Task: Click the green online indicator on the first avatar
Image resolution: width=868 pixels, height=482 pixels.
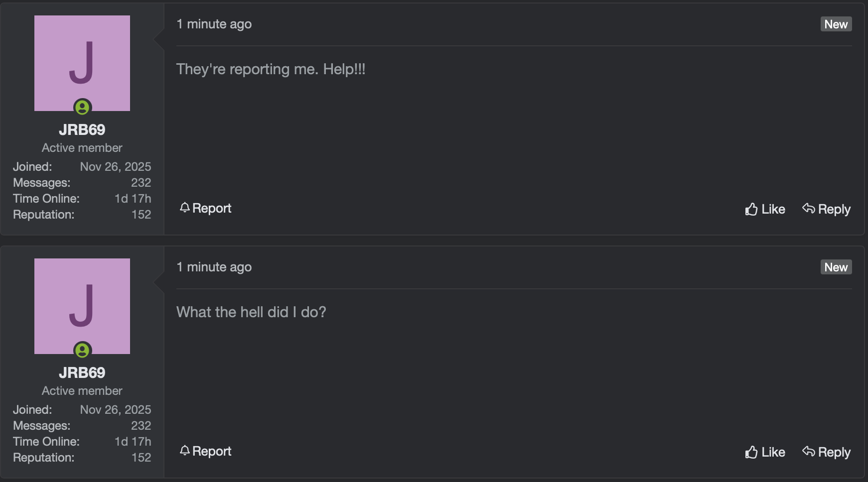Action: pyautogui.click(x=83, y=107)
